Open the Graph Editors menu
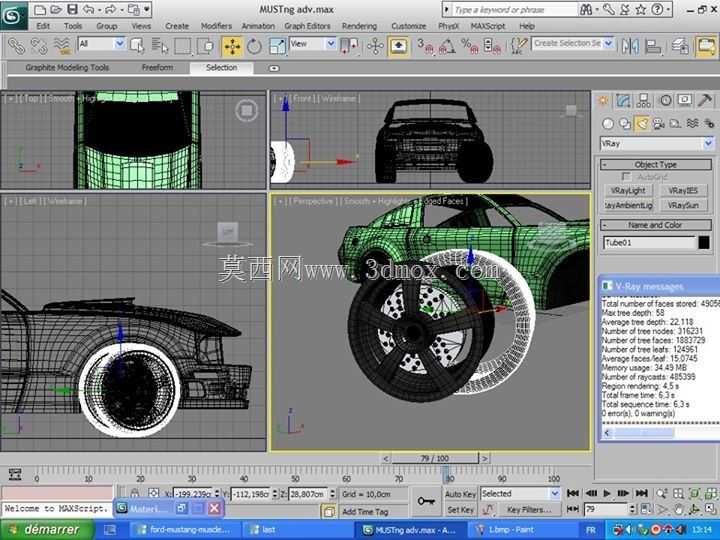Viewport: 720px width, 540px height. [307, 26]
